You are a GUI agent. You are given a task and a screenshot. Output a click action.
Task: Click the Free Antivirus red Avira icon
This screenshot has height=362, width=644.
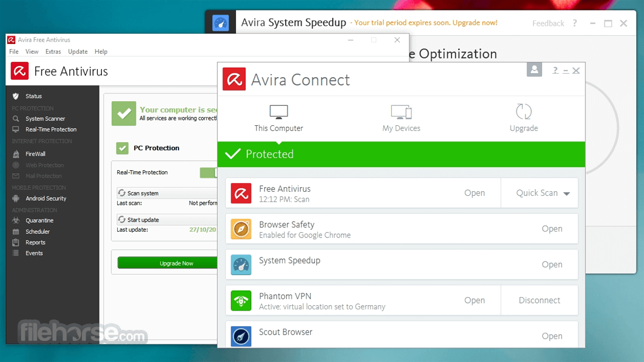[241, 193]
